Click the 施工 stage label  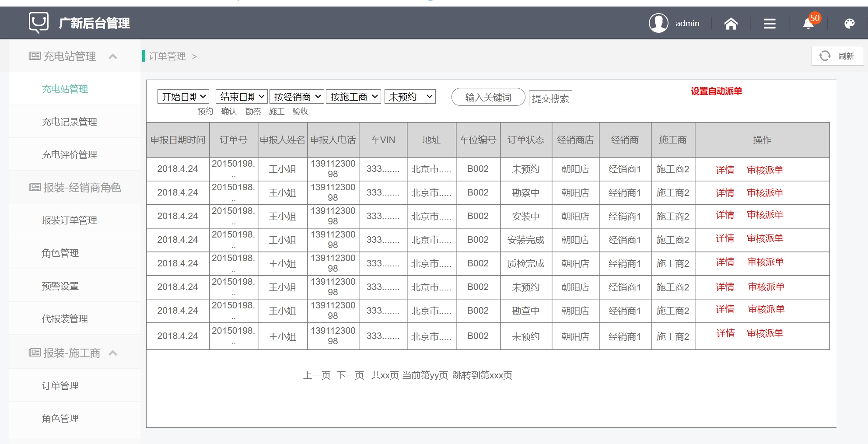tap(276, 111)
